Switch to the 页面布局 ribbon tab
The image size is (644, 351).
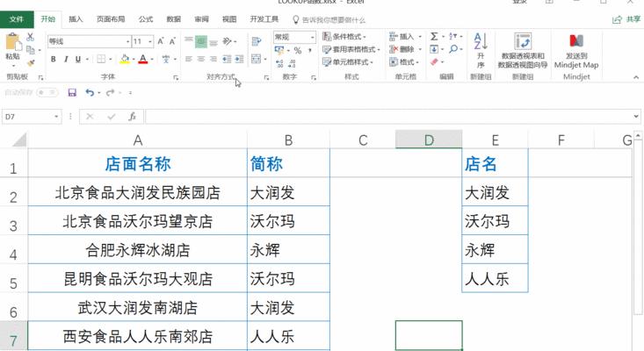[111, 19]
